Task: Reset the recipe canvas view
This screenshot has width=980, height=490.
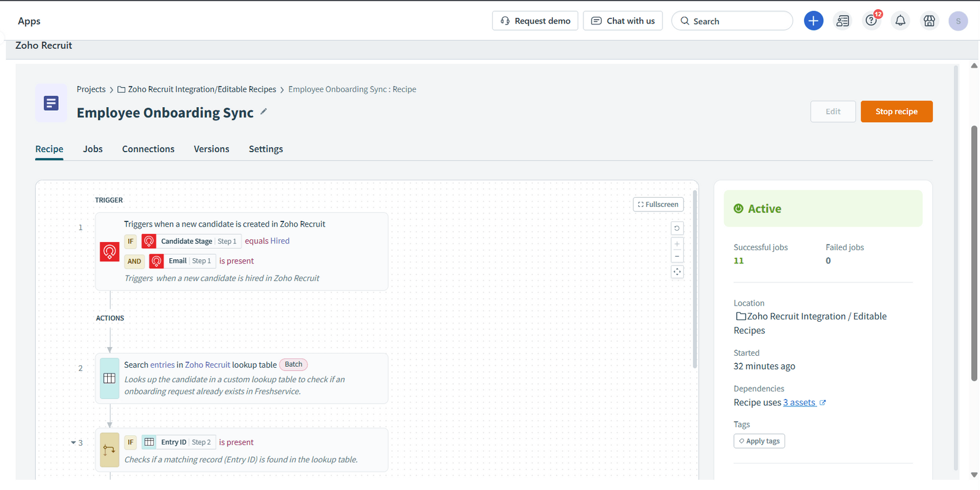Action: coord(677,228)
